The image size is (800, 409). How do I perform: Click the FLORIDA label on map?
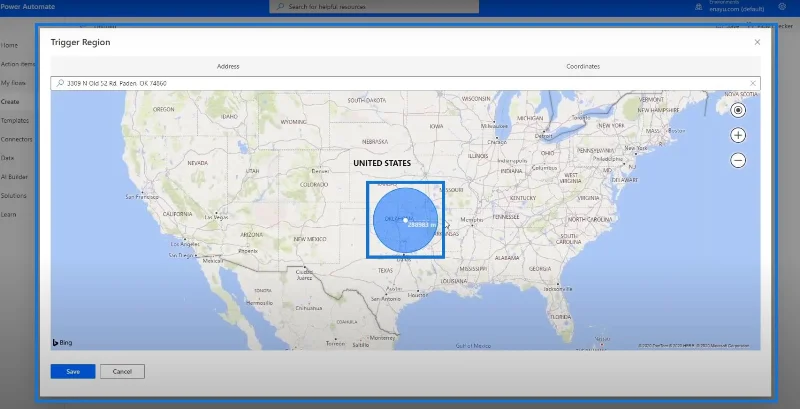561,317
